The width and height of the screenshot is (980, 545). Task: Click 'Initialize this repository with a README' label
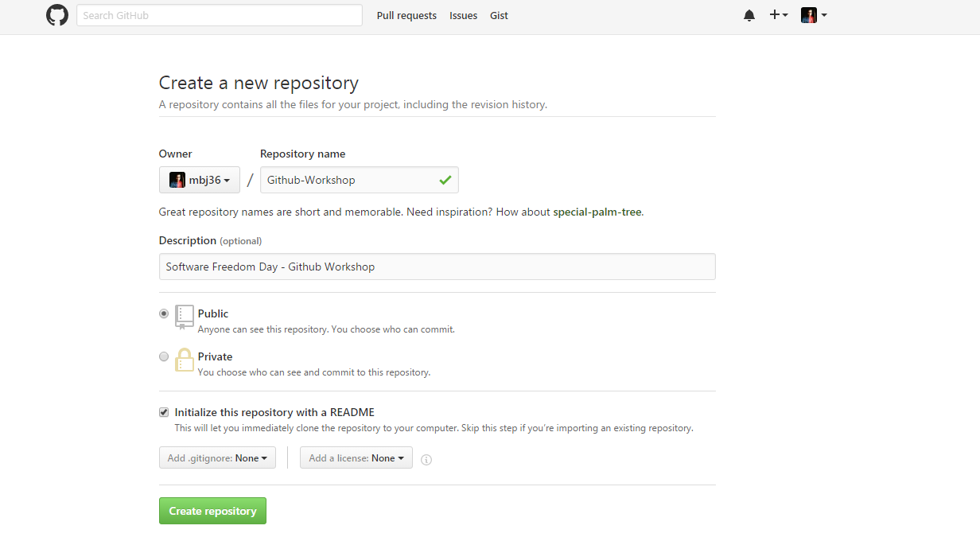[274, 412]
